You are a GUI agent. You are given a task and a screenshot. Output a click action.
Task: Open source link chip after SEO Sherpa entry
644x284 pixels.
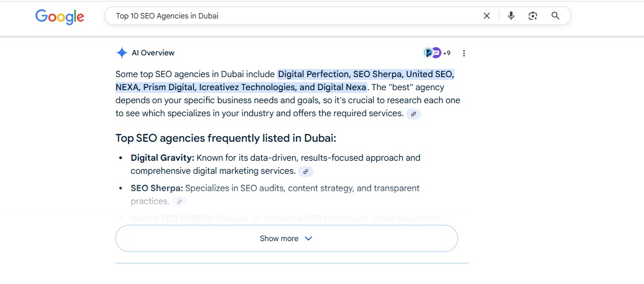click(179, 202)
